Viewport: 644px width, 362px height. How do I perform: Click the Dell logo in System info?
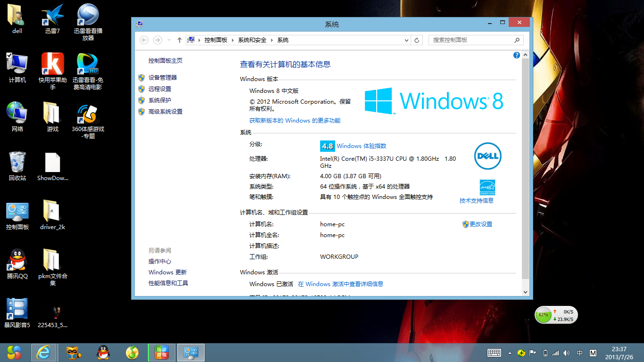pyautogui.click(x=487, y=156)
